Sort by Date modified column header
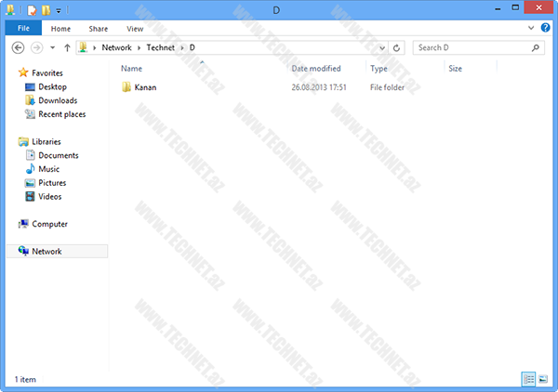The image size is (558, 392). click(x=316, y=68)
